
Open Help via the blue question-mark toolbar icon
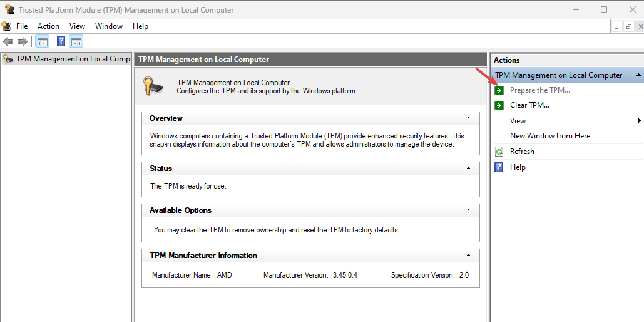coord(61,41)
